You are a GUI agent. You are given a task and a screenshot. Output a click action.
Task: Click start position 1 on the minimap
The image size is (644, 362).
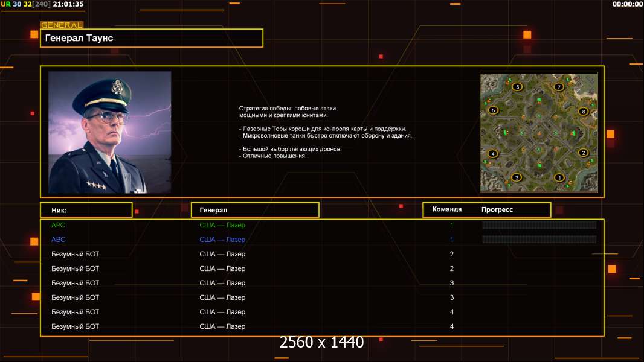pyautogui.click(x=559, y=177)
